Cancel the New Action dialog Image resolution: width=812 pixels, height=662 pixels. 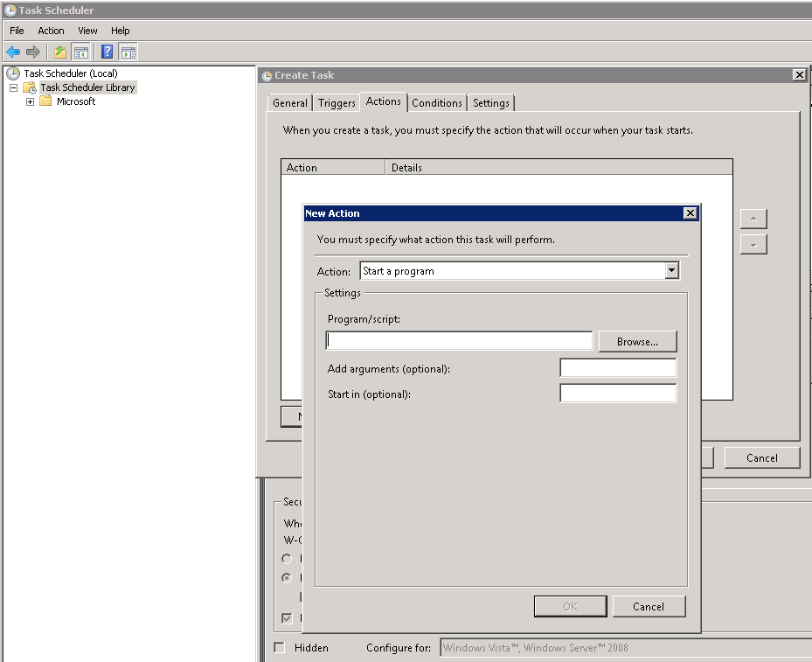[x=649, y=605]
